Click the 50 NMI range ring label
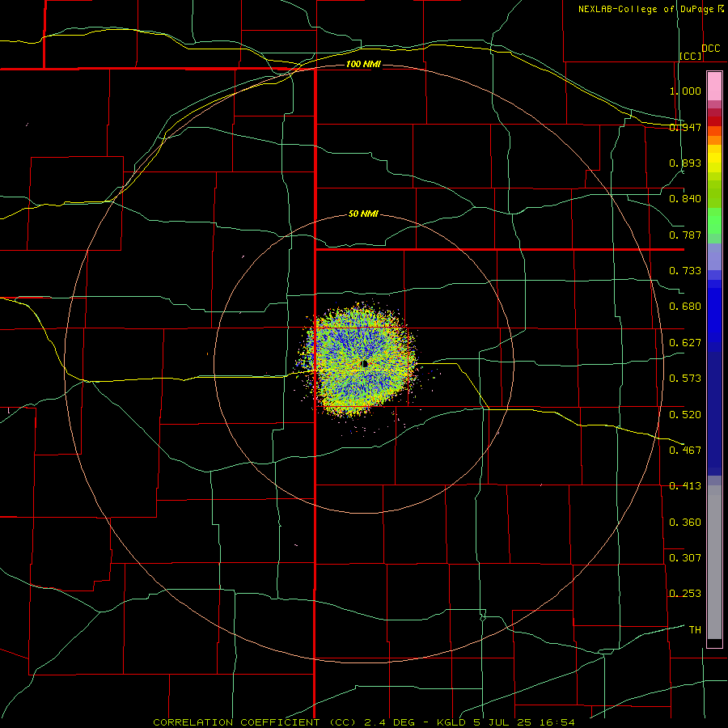The height and width of the screenshot is (728, 728). pyautogui.click(x=363, y=214)
